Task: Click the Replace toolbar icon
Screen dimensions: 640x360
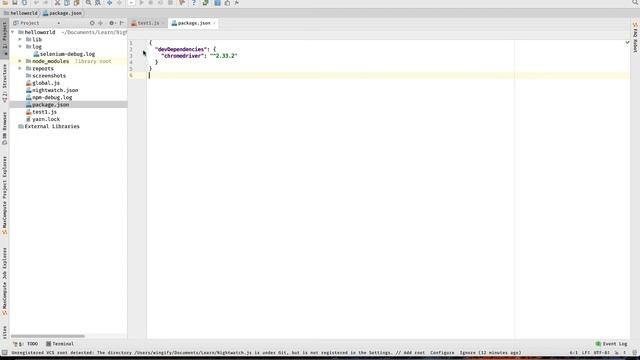Action: [x=98, y=2]
